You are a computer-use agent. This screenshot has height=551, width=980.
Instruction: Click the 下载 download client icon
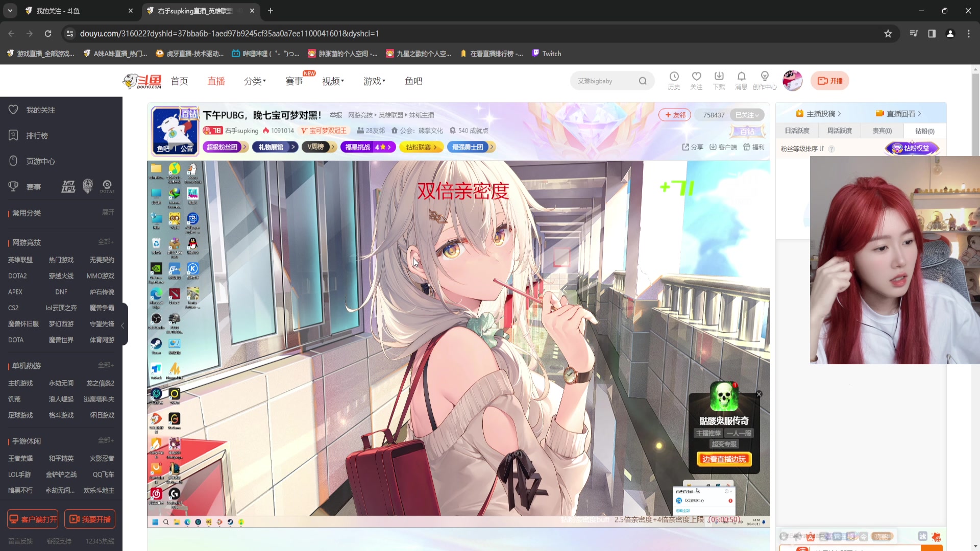[x=719, y=80]
